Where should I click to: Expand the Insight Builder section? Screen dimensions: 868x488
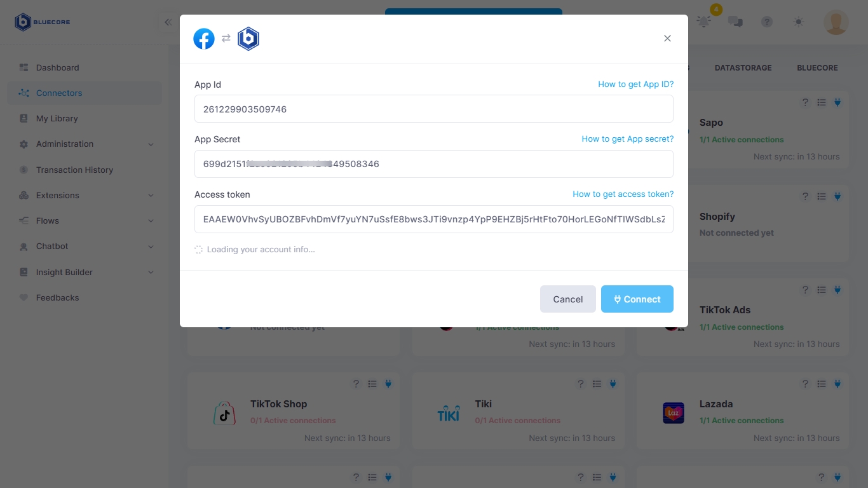click(x=151, y=273)
